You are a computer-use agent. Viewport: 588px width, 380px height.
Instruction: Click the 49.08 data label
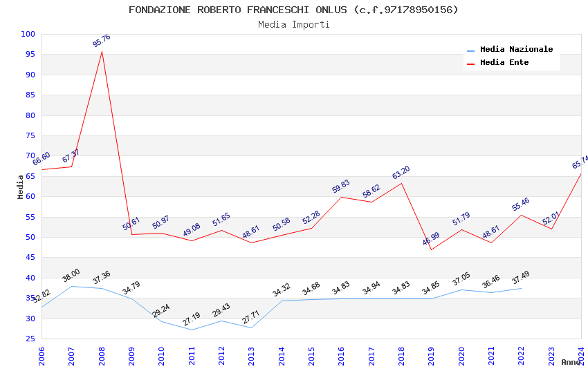191,230
